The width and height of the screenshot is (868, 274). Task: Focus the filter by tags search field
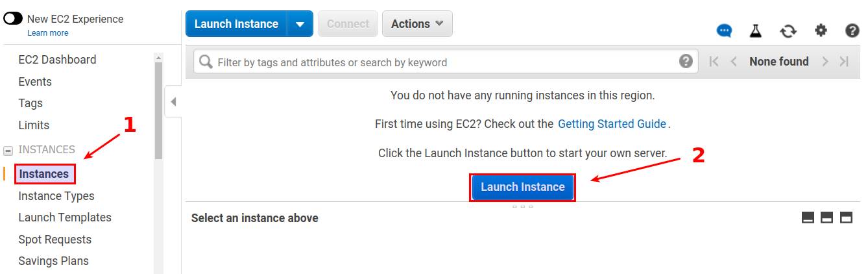point(446,62)
